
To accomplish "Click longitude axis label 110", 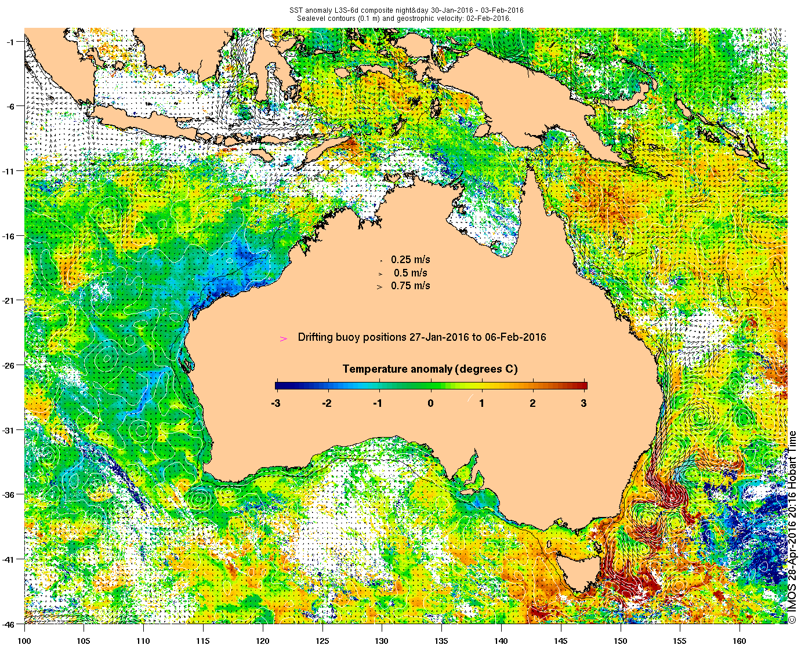I will point(143,641).
